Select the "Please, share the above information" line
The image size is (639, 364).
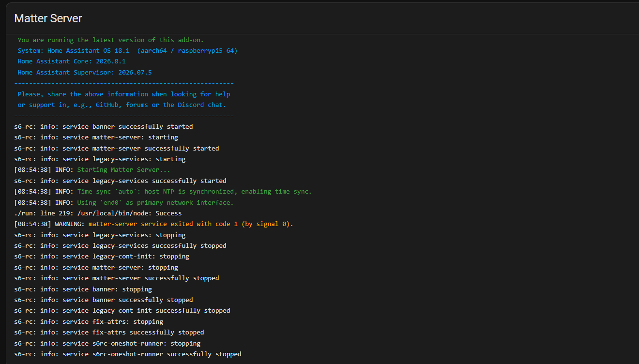coord(124,94)
